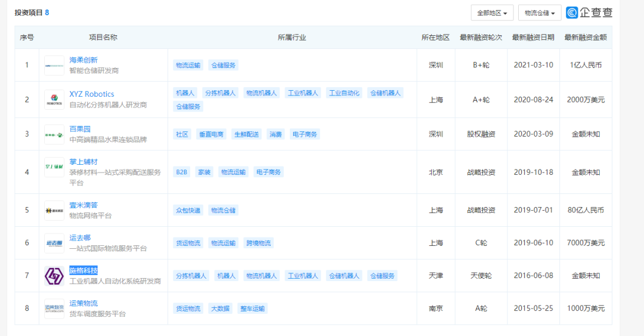644x336 pixels.
Task: Click the 家装 tag
Action: tap(204, 172)
